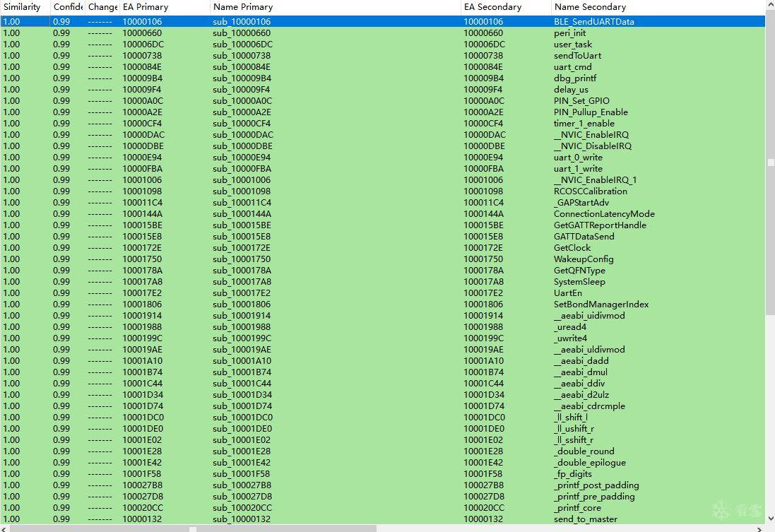Click uart_cmd in Name Secondary
Image resolution: width=775 pixels, height=532 pixels.
coord(572,66)
